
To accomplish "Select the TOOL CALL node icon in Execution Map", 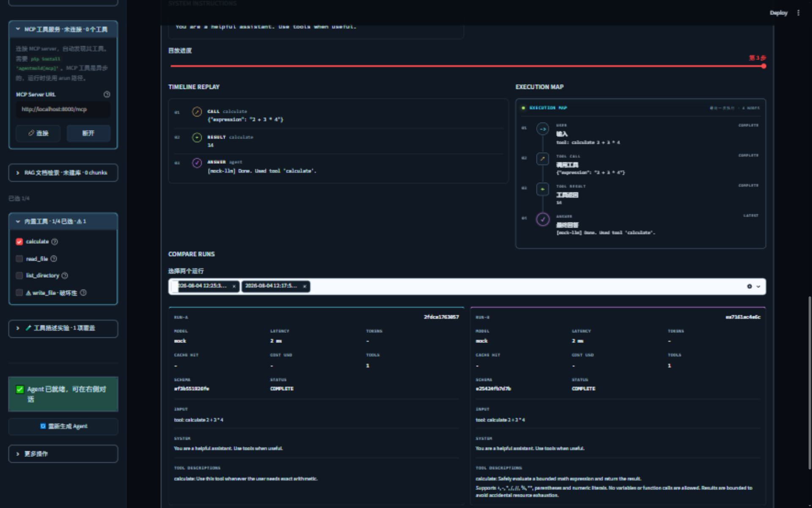I will coord(543,159).
